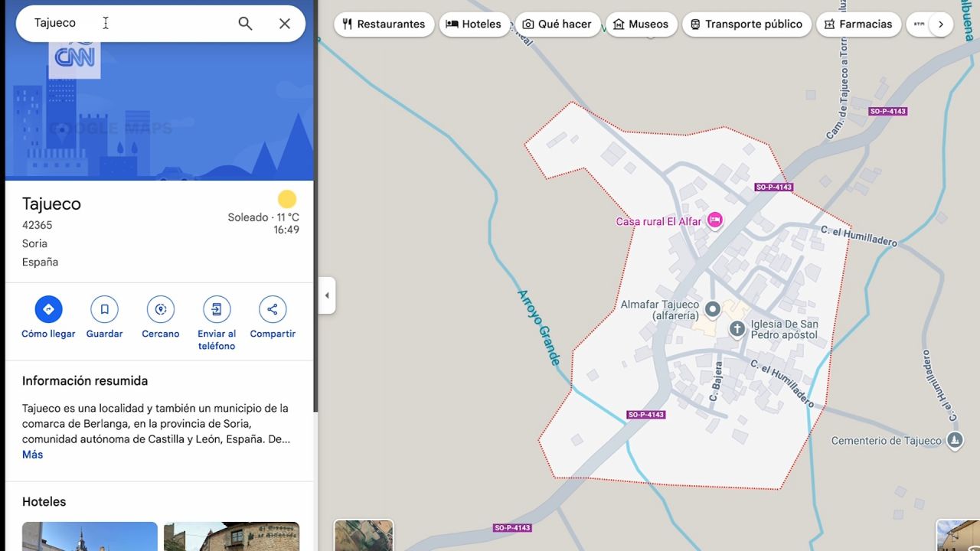980x551 pixels.
Task: Click the Street View thumbnail at map edge
Action: pos(959,535)
